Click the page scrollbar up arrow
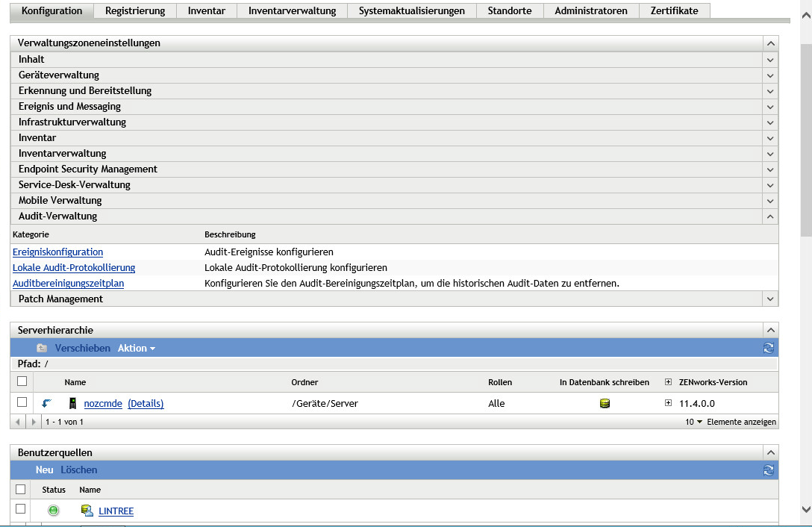 [806, 16]
